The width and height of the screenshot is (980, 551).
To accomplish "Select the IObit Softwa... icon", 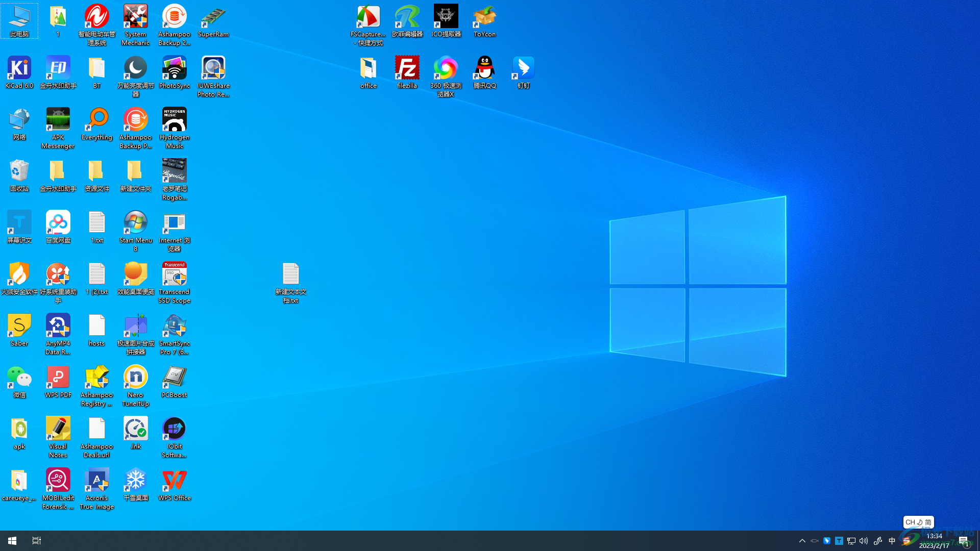I will tap(175, 437).
